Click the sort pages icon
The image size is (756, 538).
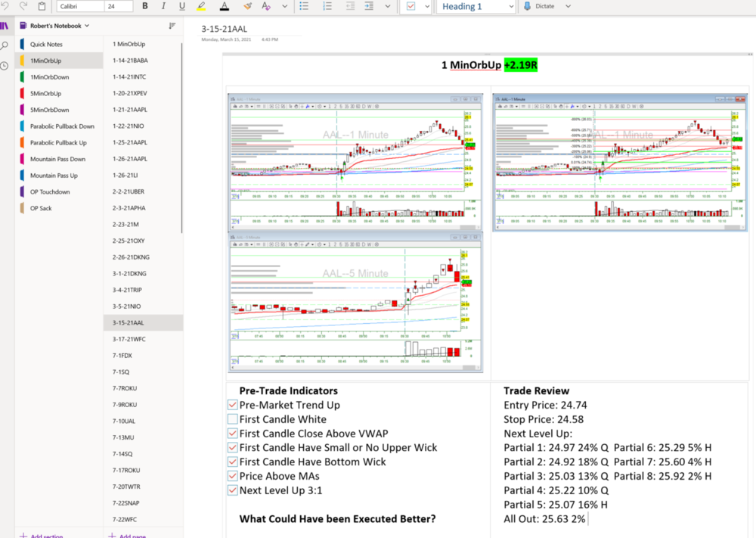coord(172,26)
